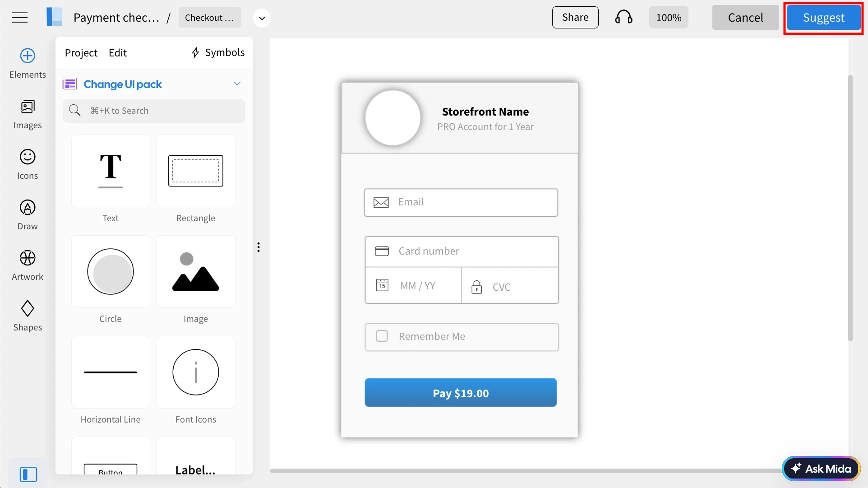Select the Circle element thumbnail
This screenshot has height=488, width=868.
111,272
